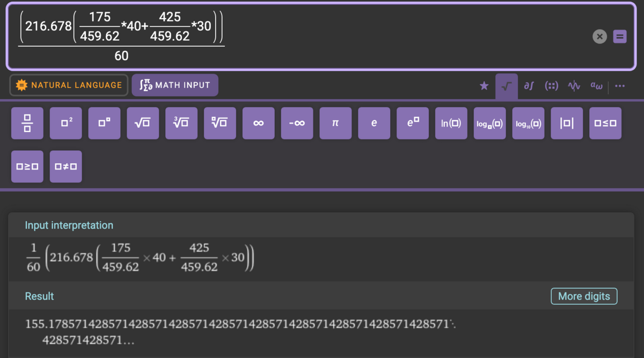644x358 pixels.
Task: Insert log base 10 function
Action: [528, 123]
